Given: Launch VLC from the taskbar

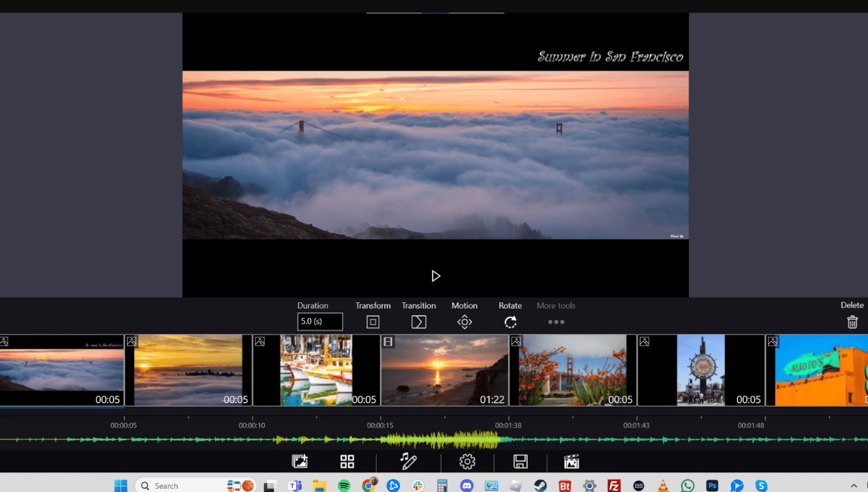Looking at the screenshot, I should tap(662, 485).
